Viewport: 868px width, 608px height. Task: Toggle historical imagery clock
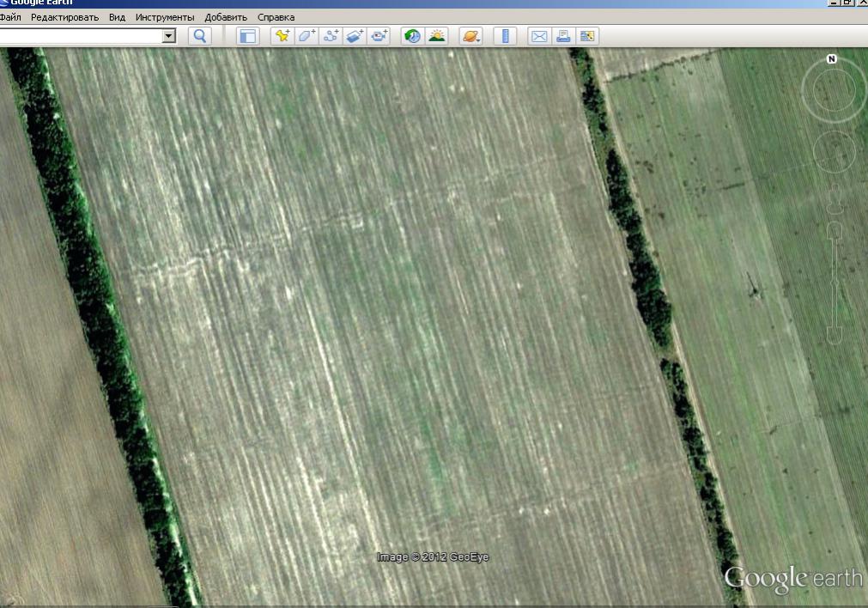[x=413, y=36]
